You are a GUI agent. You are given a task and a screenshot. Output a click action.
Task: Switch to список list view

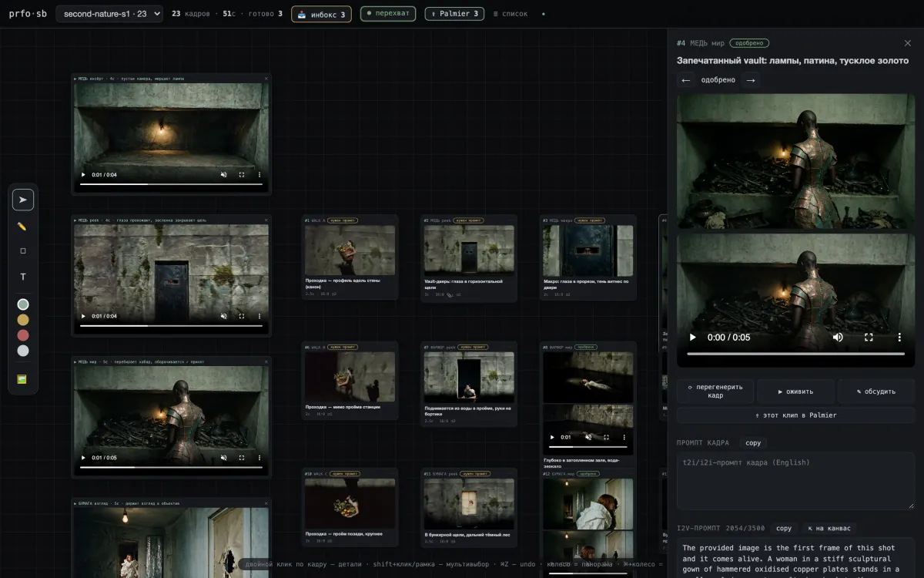(511, 14)
